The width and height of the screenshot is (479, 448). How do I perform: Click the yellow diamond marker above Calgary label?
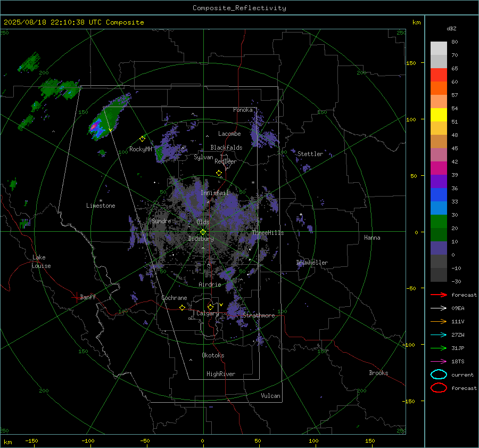(x=210, y=307)
